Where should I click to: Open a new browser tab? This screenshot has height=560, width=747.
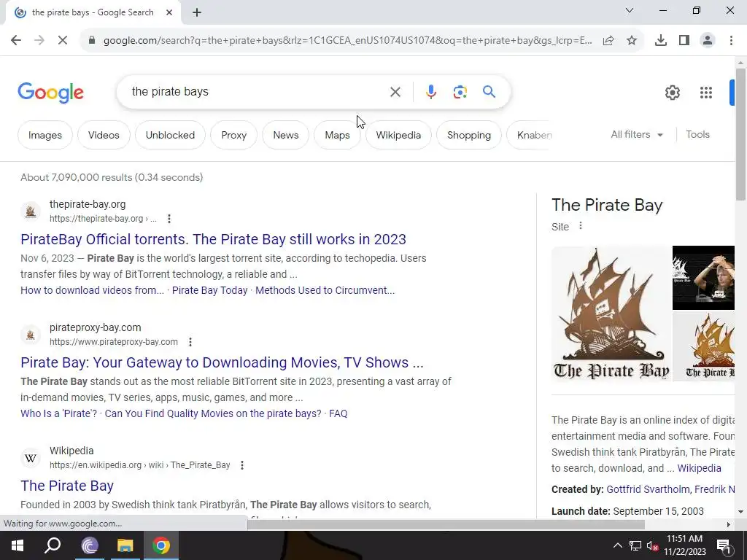pos(197,13)
